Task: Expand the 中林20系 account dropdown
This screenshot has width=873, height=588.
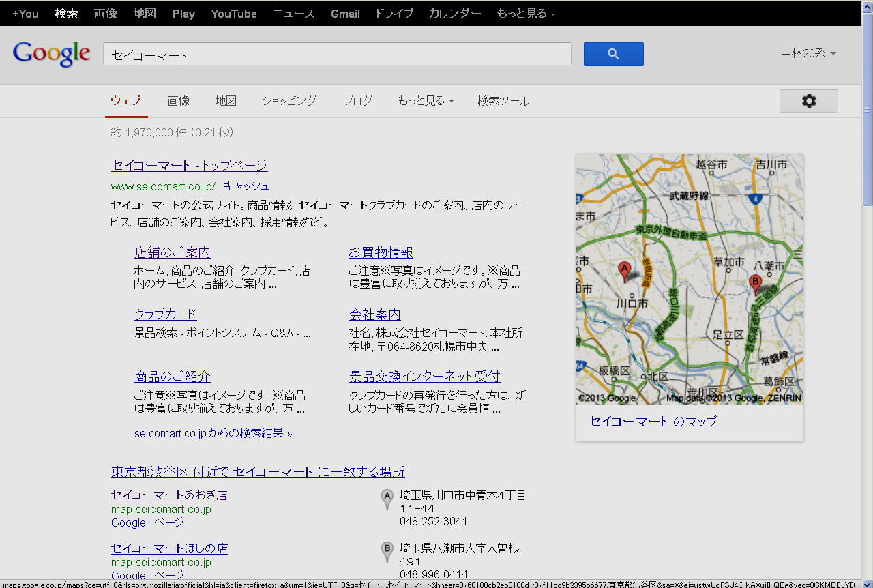Action: [808, 53]
